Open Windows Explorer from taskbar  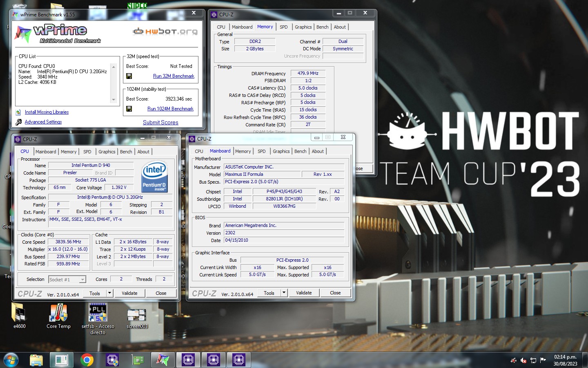(x=36, y=360)
